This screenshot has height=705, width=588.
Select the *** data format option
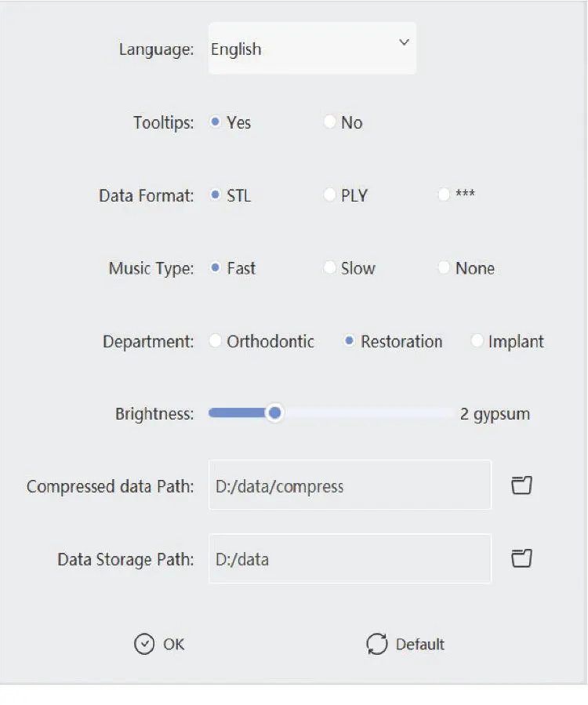pyautogui.click(x=445, y=195)
